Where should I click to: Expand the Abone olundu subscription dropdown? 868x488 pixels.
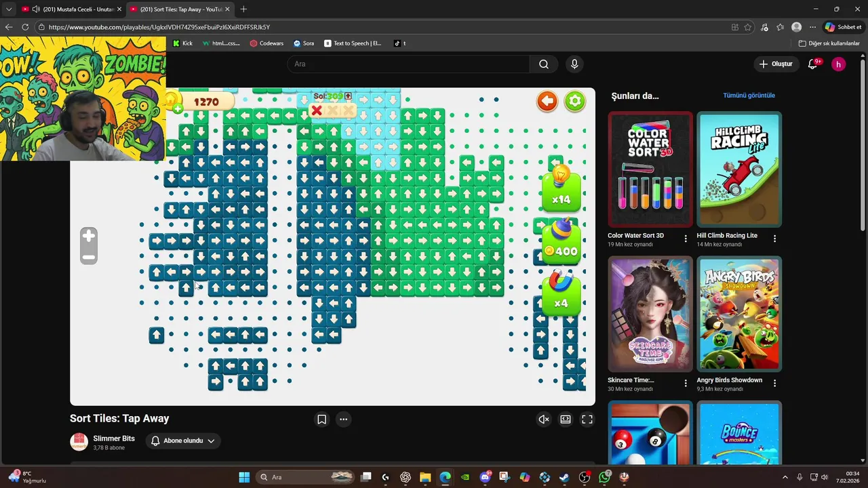183,441
